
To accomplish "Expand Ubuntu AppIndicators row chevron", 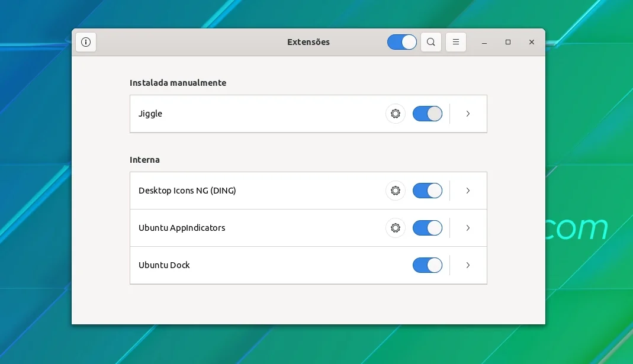I will 468,228.
